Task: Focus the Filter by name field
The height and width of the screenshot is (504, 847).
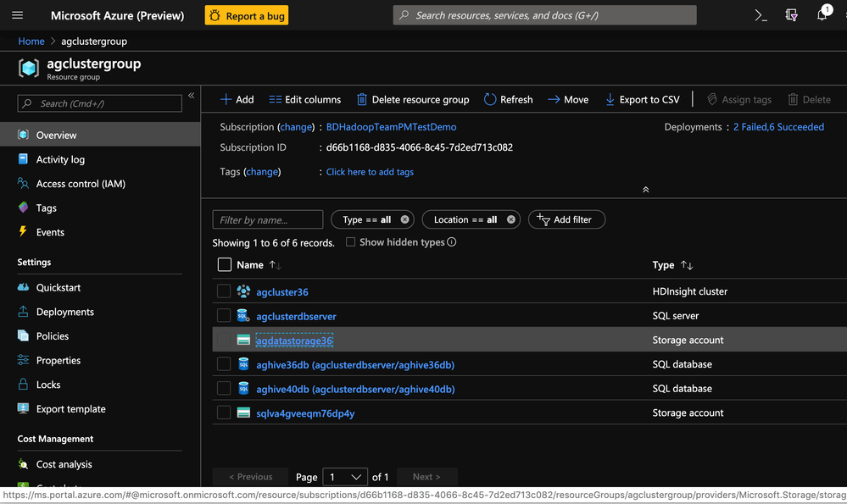Action: click(x=267, y=219)
